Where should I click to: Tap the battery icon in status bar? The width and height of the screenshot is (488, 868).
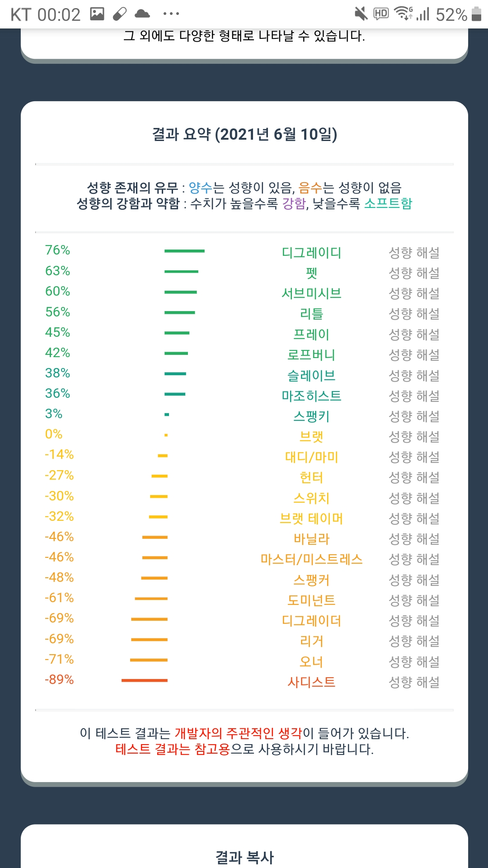[476, 14]
